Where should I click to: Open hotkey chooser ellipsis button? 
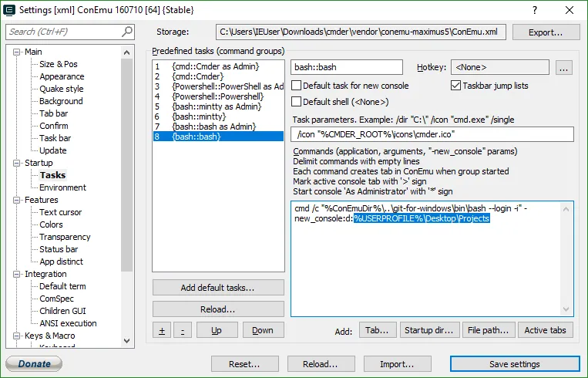click(x=563, y=68)
